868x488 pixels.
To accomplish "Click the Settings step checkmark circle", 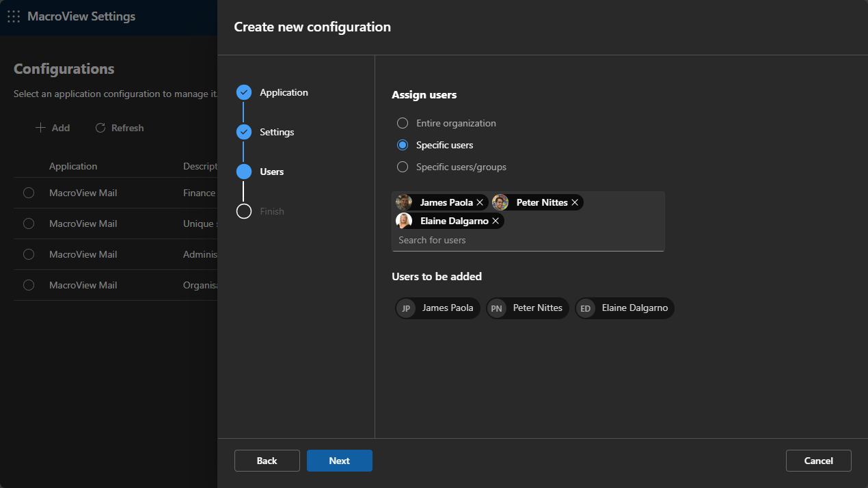I will tap(244, 132).
